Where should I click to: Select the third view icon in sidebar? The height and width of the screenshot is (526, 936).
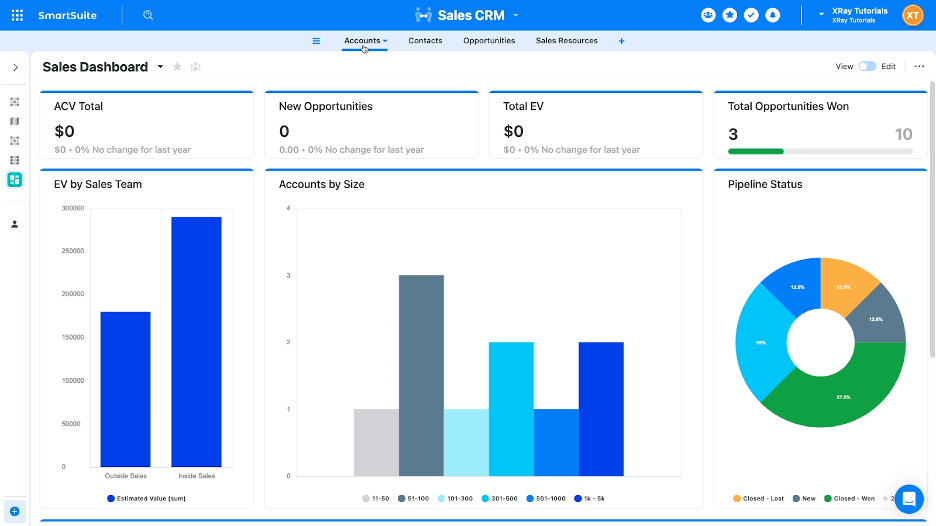[15, 141]
